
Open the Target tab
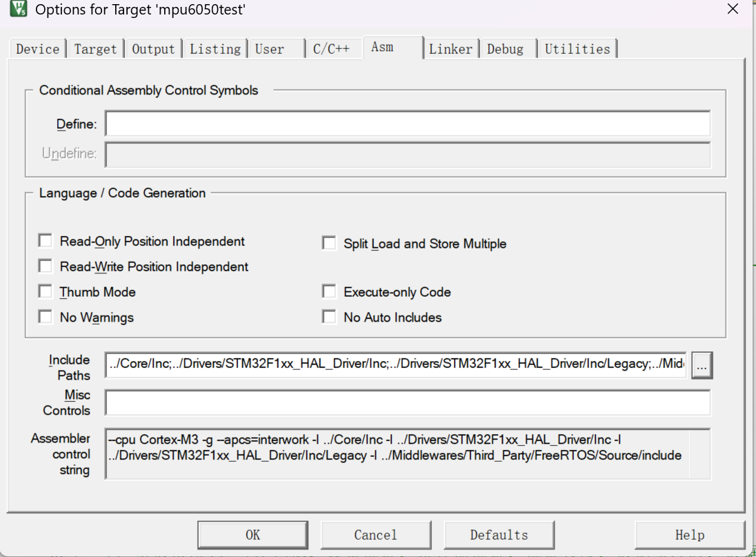click(95, 49)
